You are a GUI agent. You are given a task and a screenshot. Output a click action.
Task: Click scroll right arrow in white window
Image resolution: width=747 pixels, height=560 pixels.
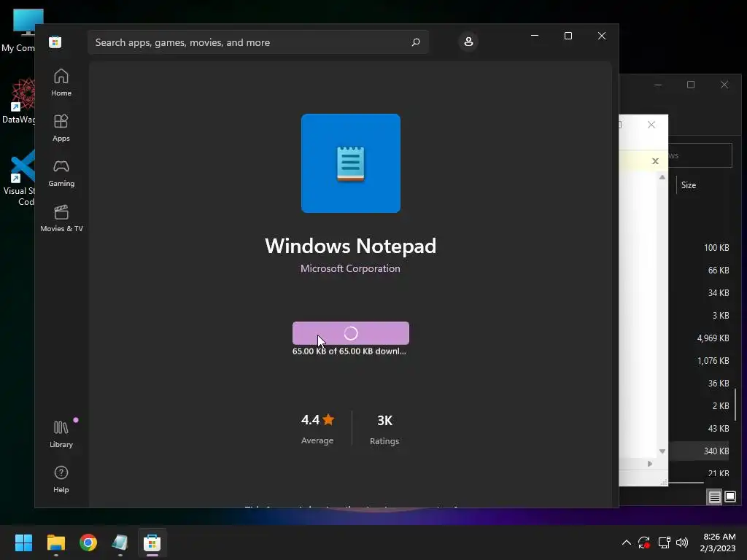pyautogui.click(x=649, y=463)
